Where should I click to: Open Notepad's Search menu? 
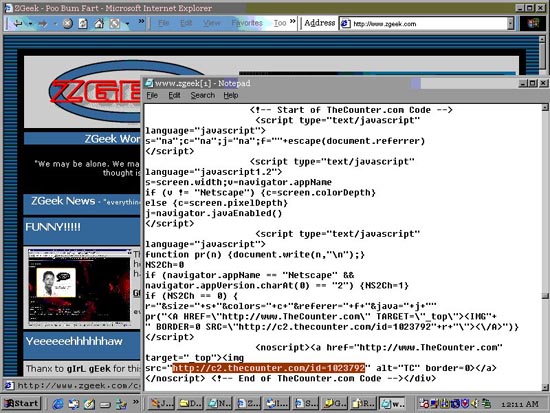point(202,95)
